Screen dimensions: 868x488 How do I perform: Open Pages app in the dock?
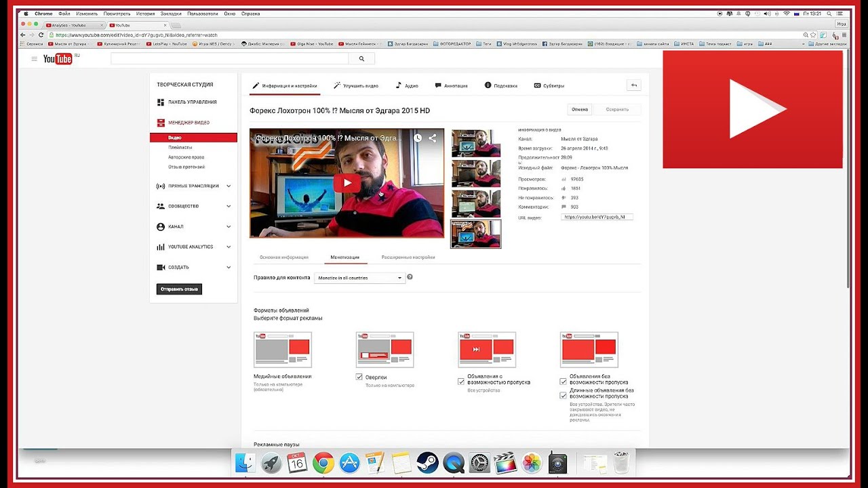pyautogui.click(x=375, y=463)
